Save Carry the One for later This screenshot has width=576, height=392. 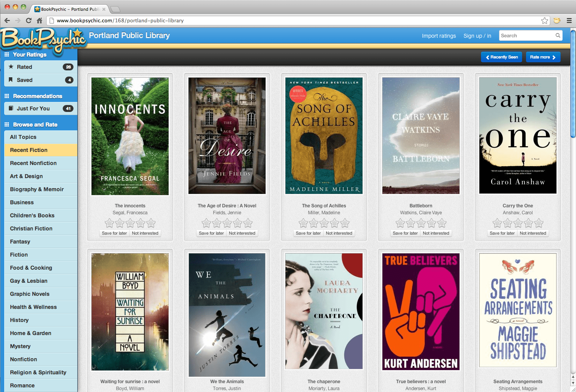click(x=502, y=233)
